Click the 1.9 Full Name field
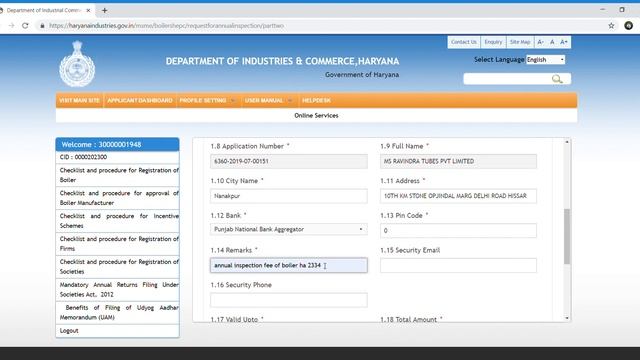This screenshot has width=640, height=360. coord(458,161)
